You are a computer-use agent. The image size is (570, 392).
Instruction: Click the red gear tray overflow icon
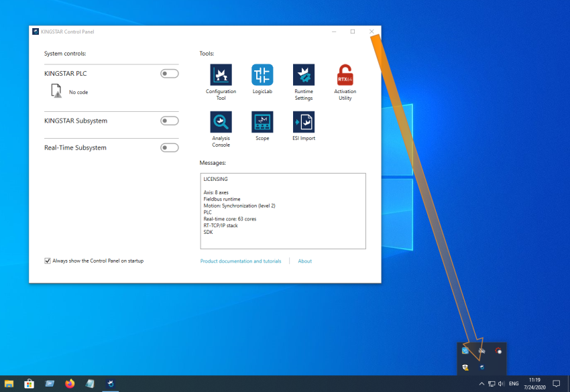tap(498, 350)
